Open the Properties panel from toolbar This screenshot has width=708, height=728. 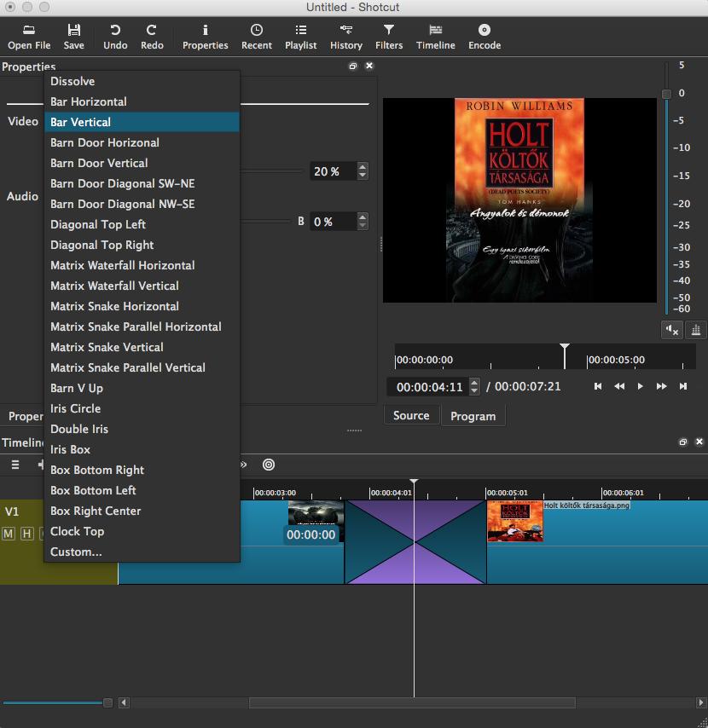205,38
